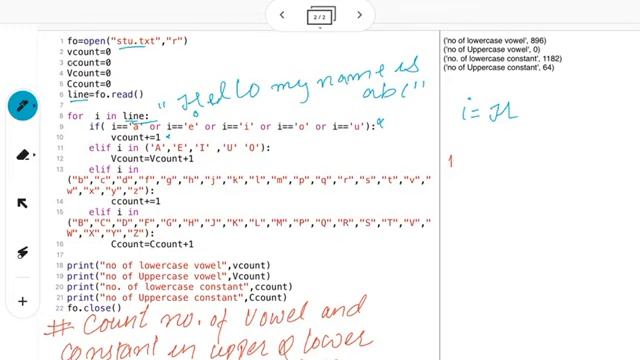Click the plus add button in the sidebar
Image resolution: width=640 pixels, height=360 pixels.
(x=22, y=301)
